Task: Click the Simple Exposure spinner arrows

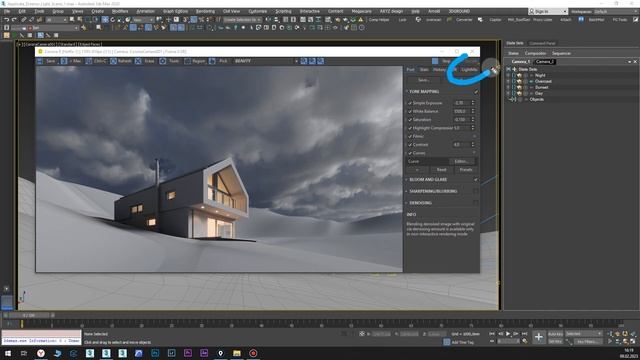Action: (x=473, y=103)
